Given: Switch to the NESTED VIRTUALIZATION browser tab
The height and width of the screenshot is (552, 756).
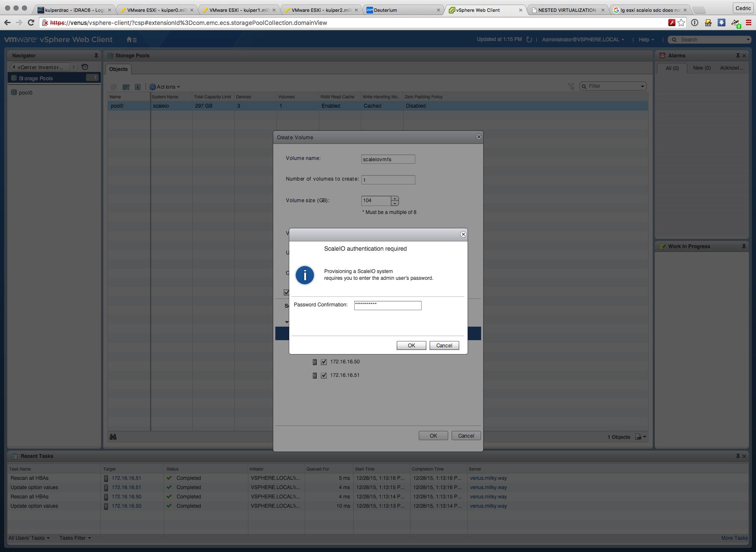Looking at the screenshot, I should pos(567,10).
